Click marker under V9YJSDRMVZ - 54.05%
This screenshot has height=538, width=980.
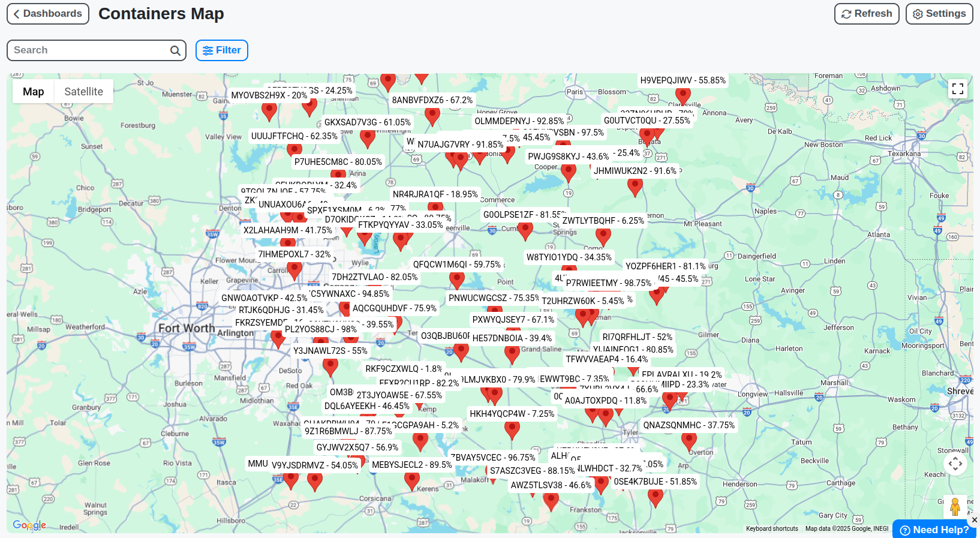pyautogui.click(x=315, y=482)
